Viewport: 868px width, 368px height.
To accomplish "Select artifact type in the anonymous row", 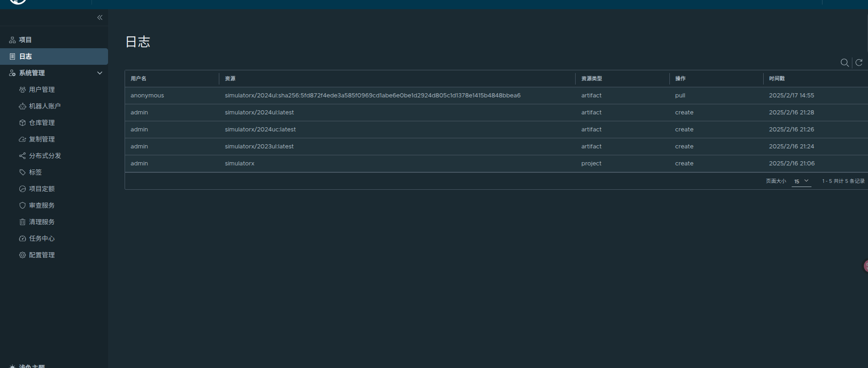I will (x=591, y=96).
